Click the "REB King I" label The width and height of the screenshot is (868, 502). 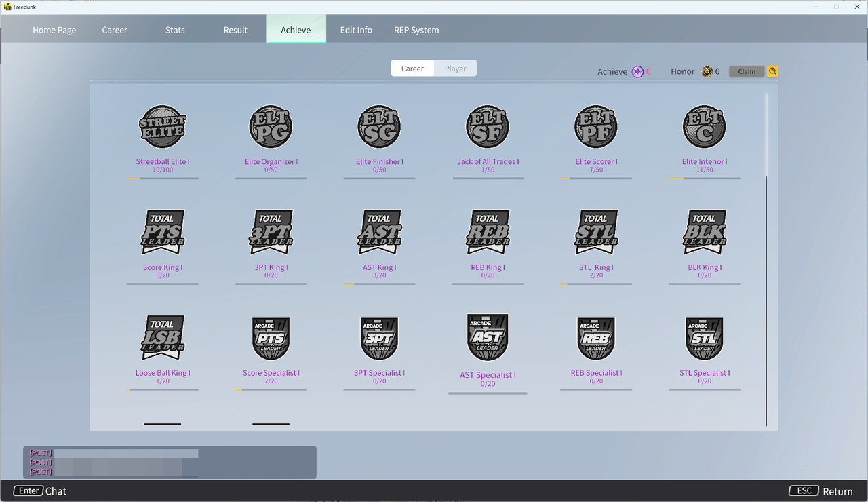[x=488, y=268]
